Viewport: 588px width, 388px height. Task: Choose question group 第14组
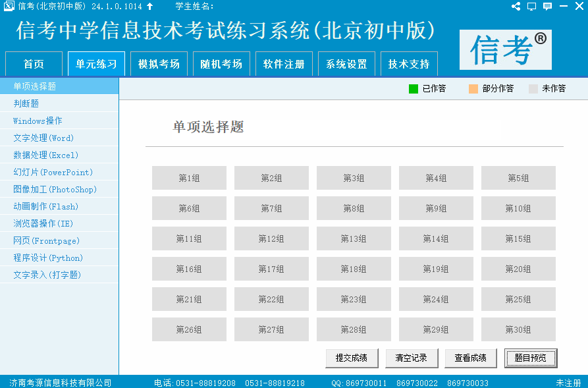[x=436, y=238]
